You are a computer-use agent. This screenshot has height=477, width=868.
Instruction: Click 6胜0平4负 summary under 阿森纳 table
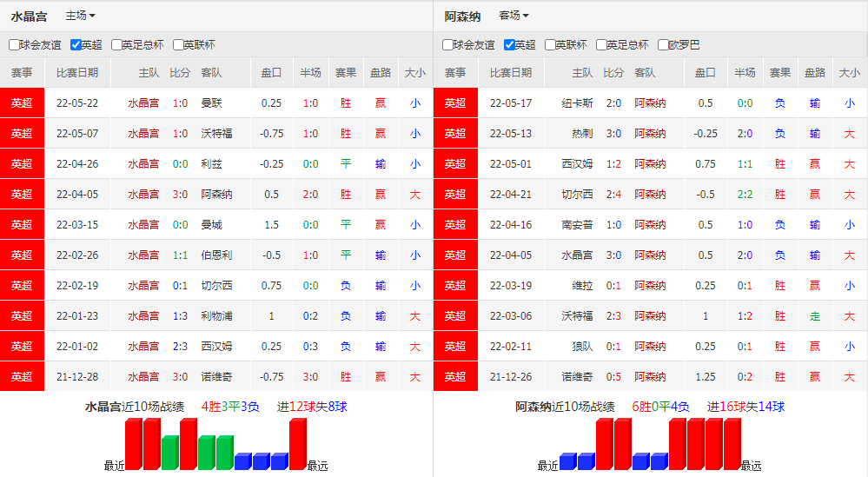[661, 407]
